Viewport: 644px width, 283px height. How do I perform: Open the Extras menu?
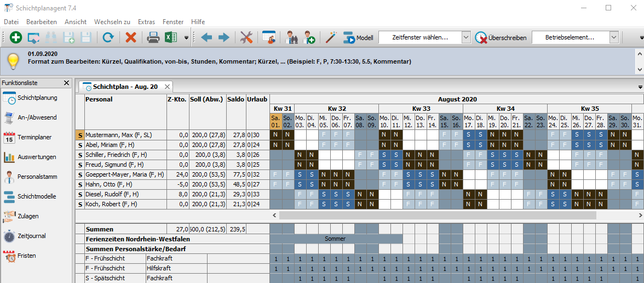147,22
